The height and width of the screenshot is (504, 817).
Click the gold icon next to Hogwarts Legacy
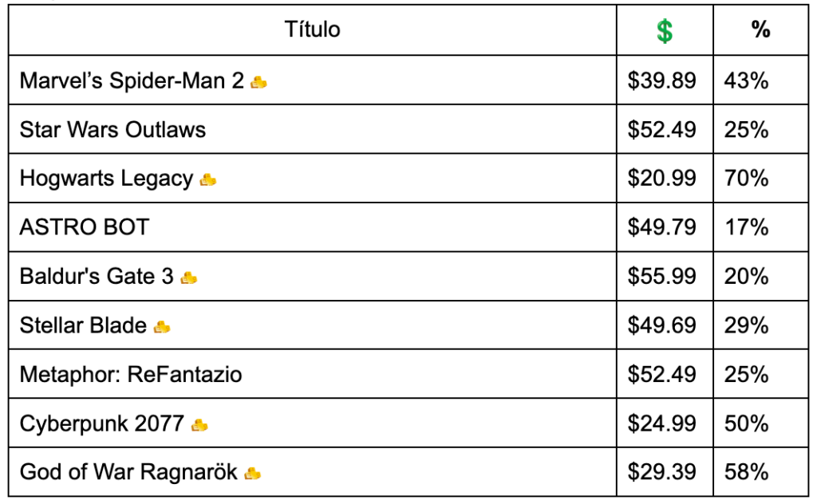pyautogui.click(x=208, y=179)
